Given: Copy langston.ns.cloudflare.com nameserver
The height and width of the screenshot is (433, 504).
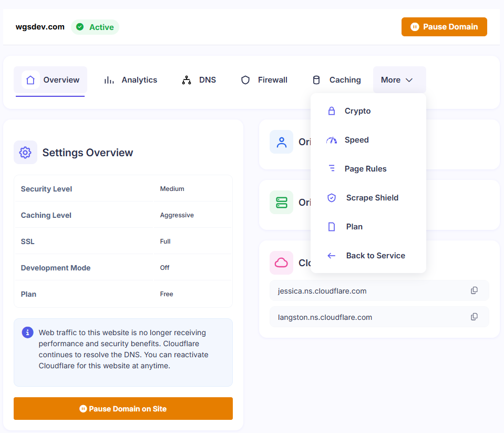Looking at the screenshot, I should tap(474, 317).
